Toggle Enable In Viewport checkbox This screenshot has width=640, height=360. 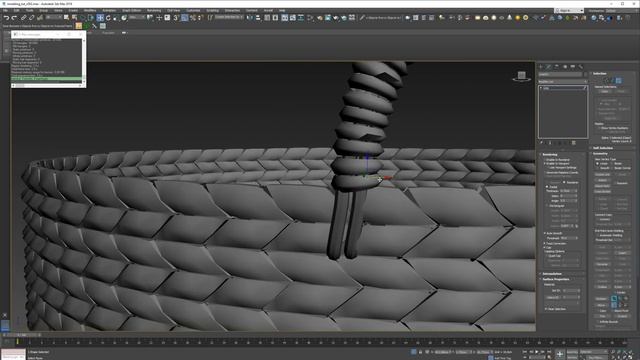544,164
